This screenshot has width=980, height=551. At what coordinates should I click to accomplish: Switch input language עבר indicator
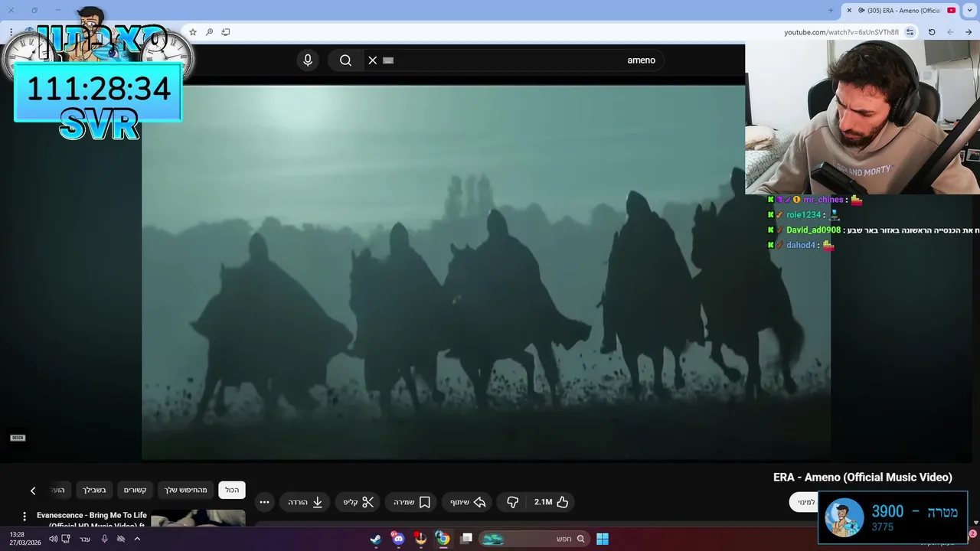click(85, 539)
